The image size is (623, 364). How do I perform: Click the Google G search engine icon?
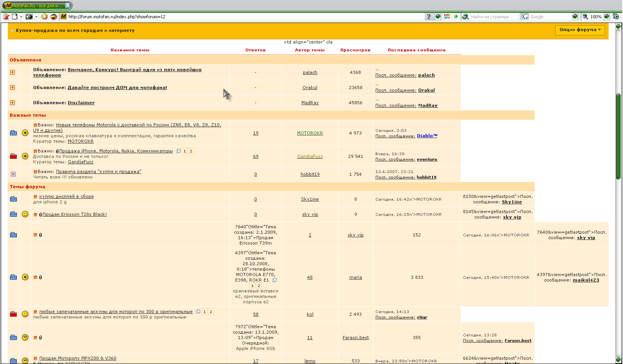pos(525,17)
